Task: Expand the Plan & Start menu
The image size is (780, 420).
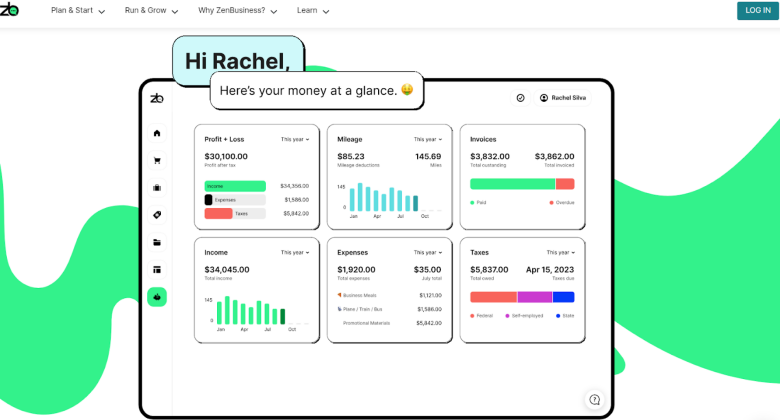Action: coord(78,10)
